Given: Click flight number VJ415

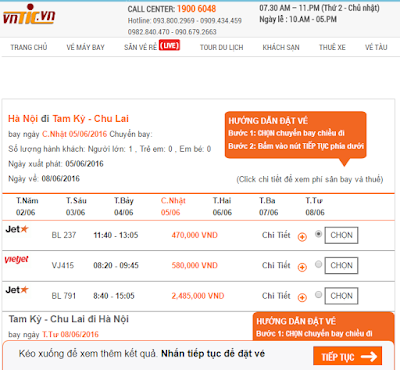Looking at the screenshot, I should [x=63, y=265].
